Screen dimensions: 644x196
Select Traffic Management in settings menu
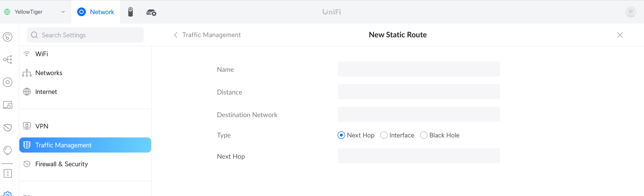(x=85, y=145)
